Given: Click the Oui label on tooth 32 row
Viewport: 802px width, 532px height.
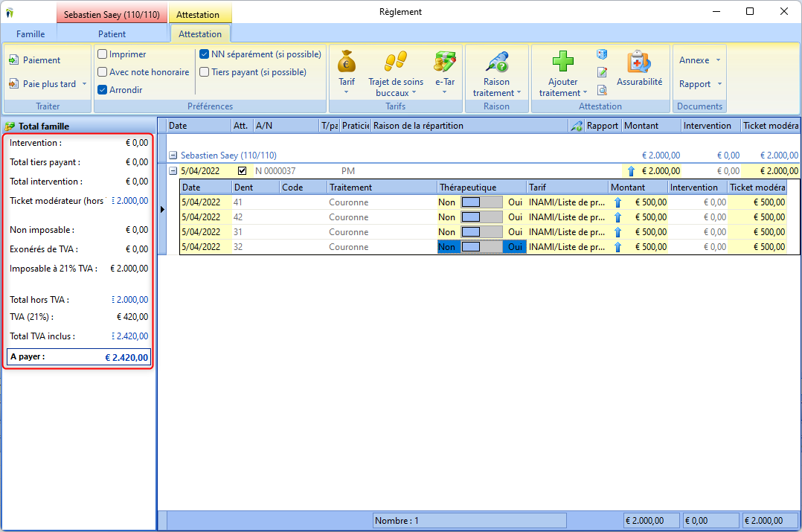Looking at the screenshot, I should point(515,247).
